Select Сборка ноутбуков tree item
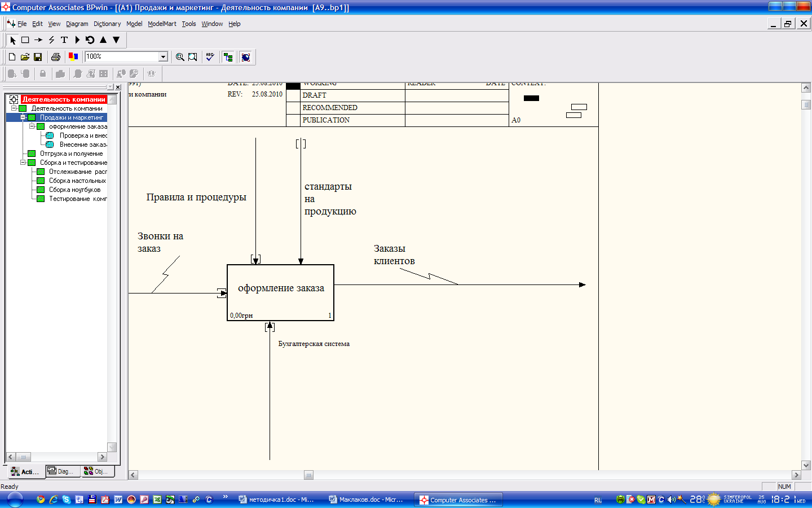 point(74,190)
